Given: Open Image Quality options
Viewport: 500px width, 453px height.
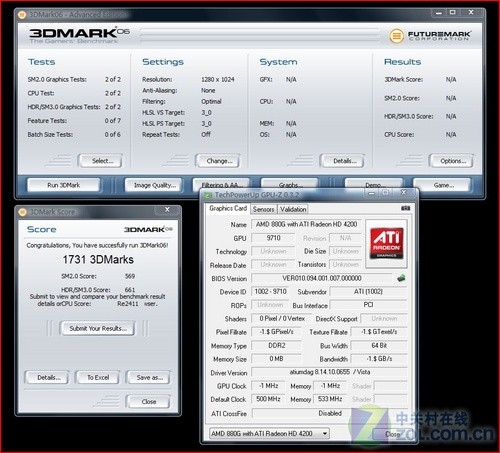Looking at the screenshot, I should (155, 185).
